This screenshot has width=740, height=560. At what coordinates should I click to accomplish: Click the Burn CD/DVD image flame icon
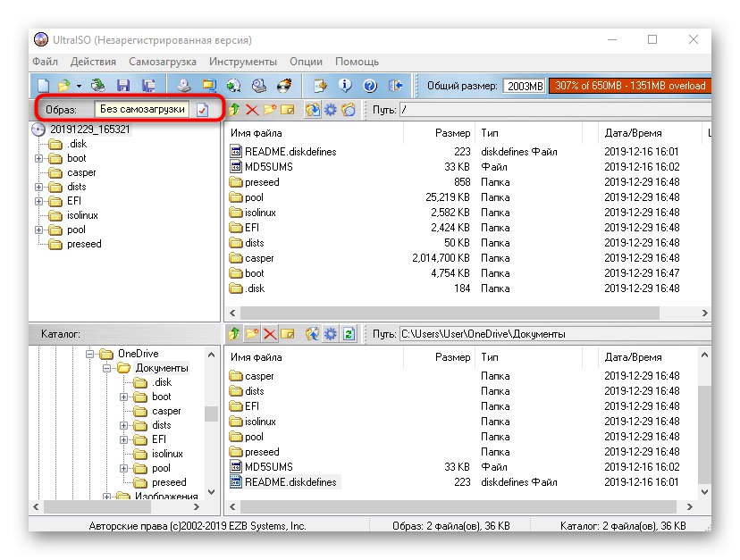284,86
